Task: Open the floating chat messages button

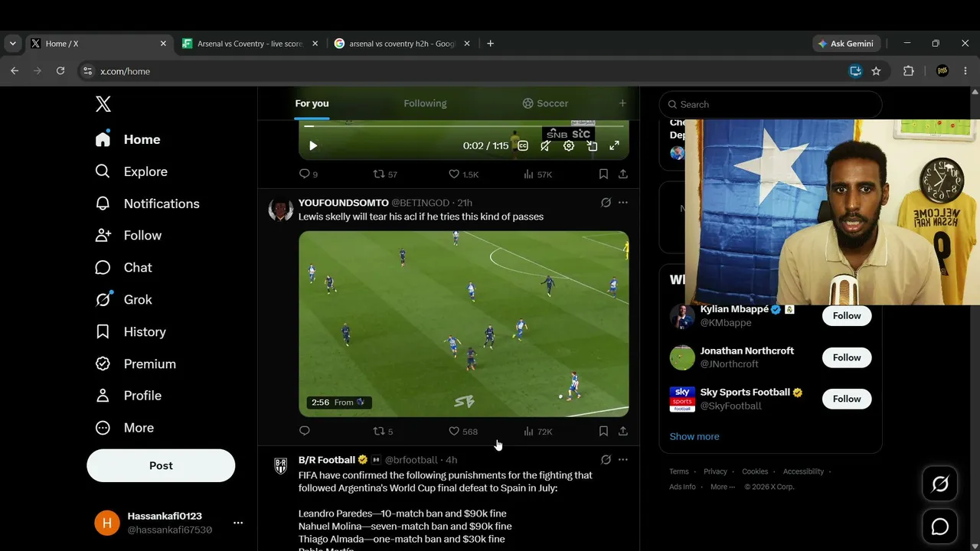Action: 939,527
